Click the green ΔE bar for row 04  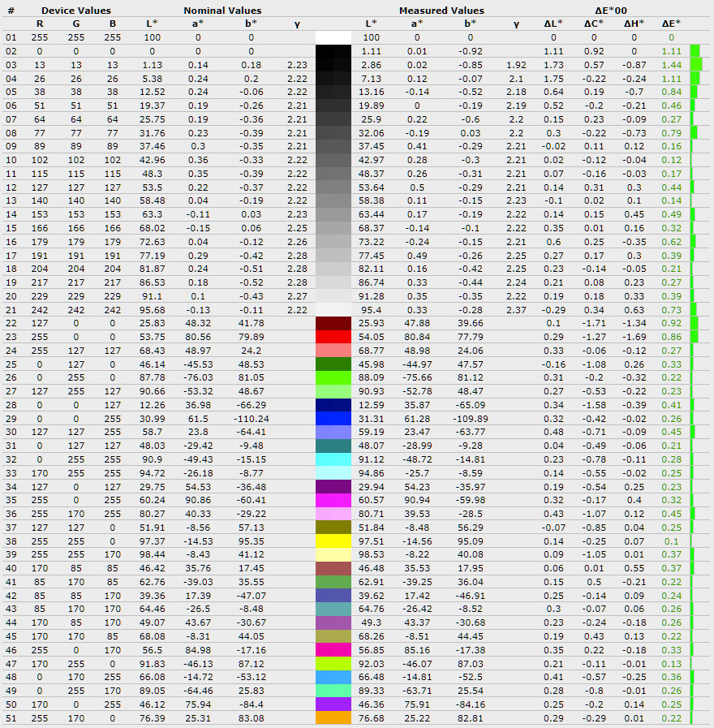[x=695, y=78]
